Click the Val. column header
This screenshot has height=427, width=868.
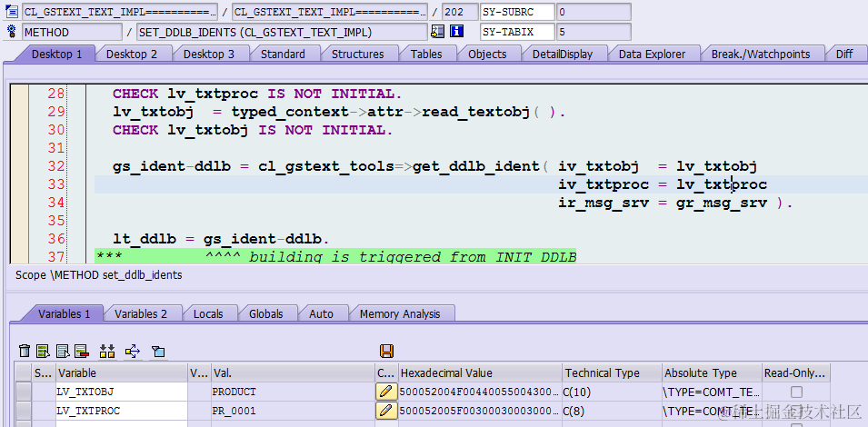pyautogui.click(x=293, y=372)
